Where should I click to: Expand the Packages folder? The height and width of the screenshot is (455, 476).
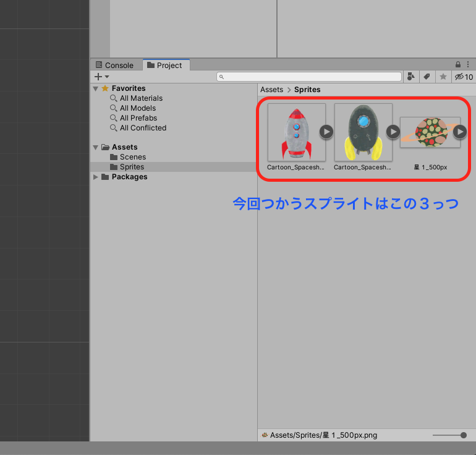tap(96, 177)
